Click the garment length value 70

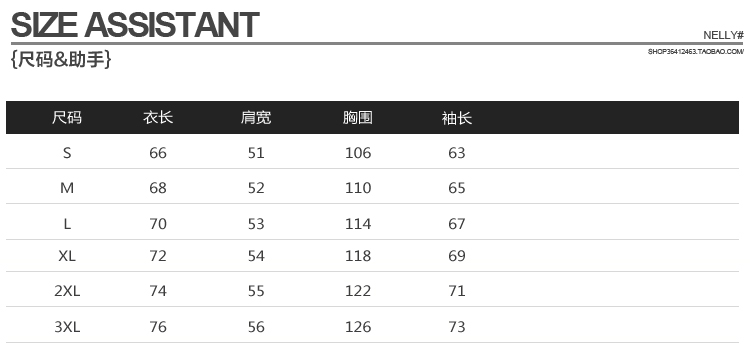(x=158, y=223)
